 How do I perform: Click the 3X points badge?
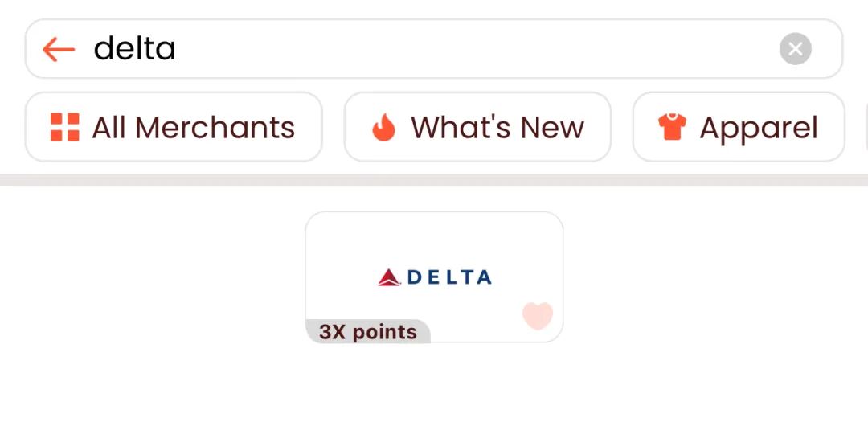tap(367, 332)
